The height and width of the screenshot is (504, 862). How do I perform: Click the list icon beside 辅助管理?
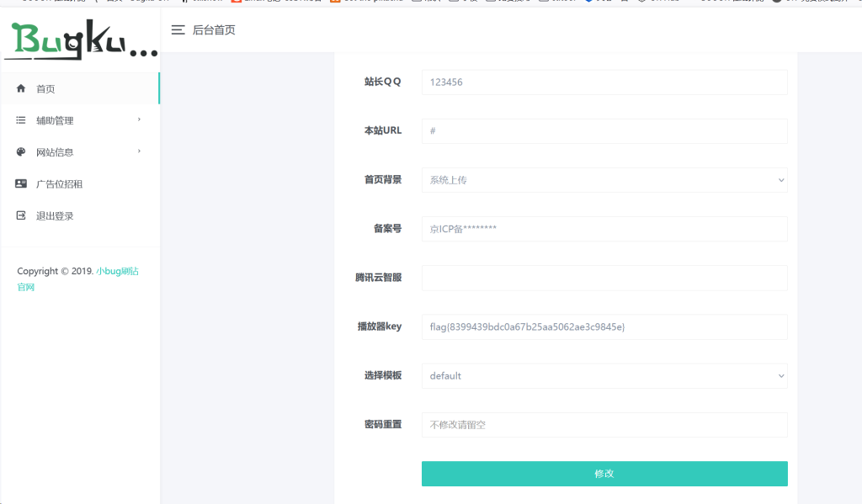pos(21,120)
